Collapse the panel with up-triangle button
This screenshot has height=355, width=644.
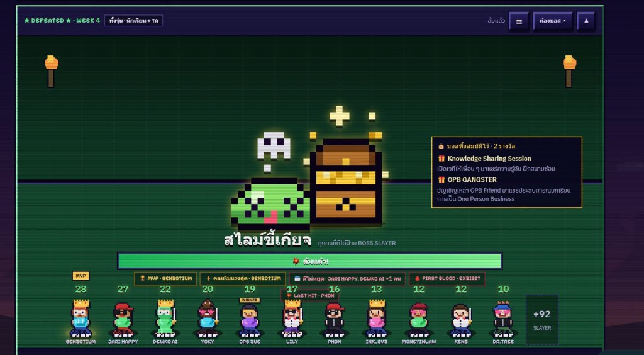pos(586,21)
